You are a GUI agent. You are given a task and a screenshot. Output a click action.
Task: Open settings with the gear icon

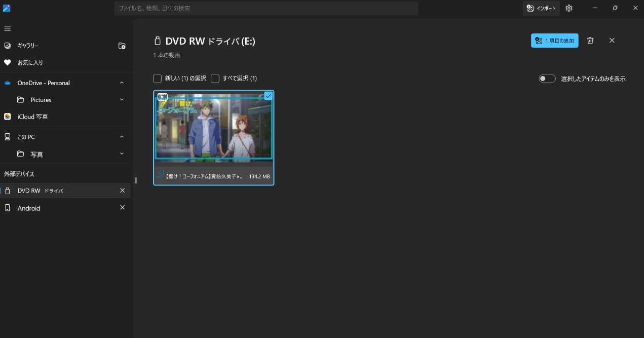[x=569, y=8]
